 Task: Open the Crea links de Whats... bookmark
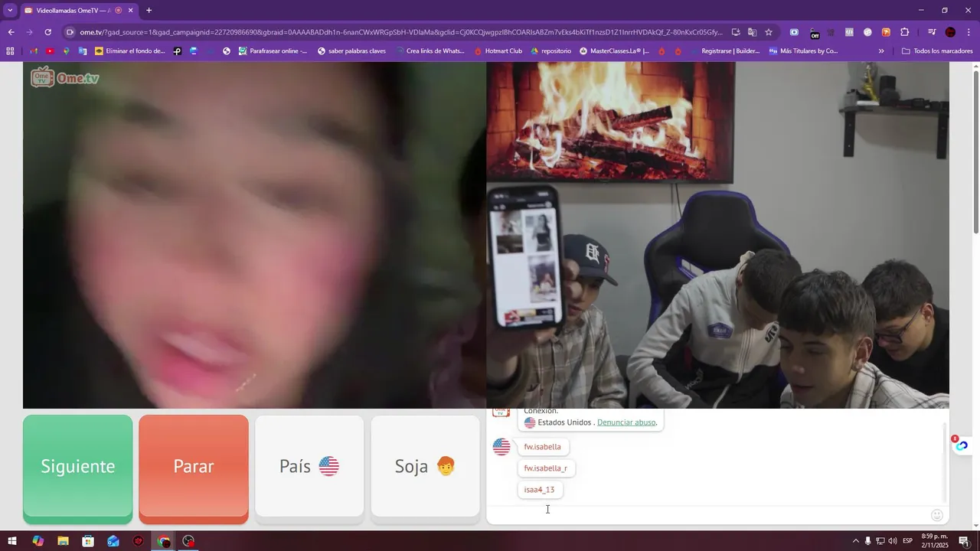pyautogui.click(x=430, y=51)
